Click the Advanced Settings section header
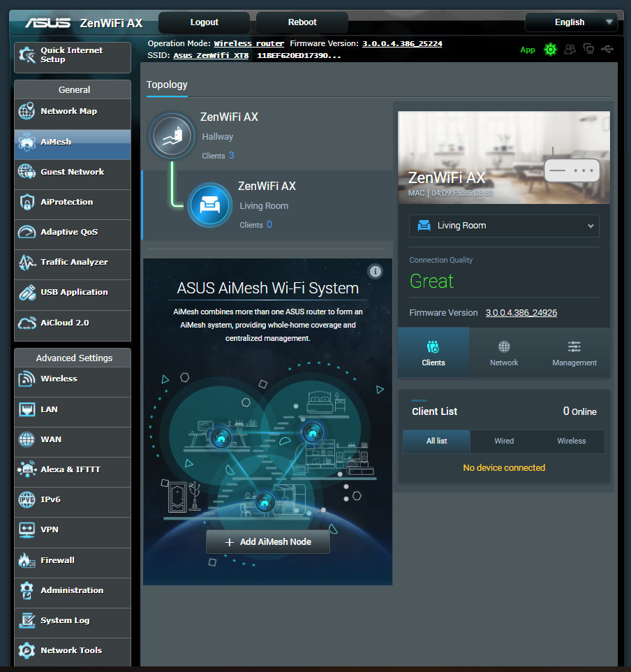This screenshot has width=631, height=672. click(73, 358)
